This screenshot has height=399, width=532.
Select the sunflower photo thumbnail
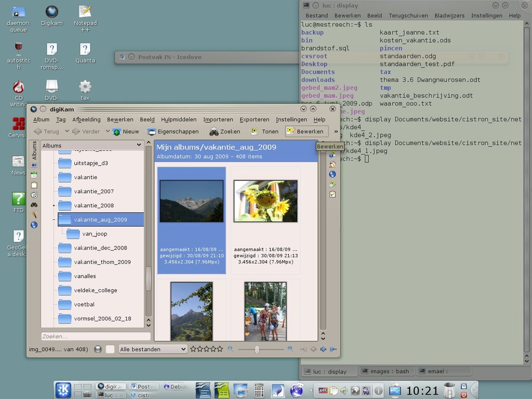[x=265, y=201]
